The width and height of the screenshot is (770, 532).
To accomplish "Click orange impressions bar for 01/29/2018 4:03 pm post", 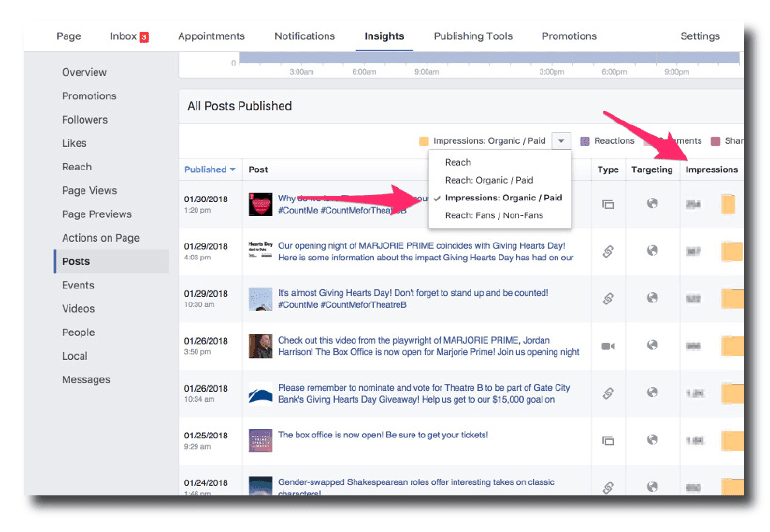I will coord(732,252).
